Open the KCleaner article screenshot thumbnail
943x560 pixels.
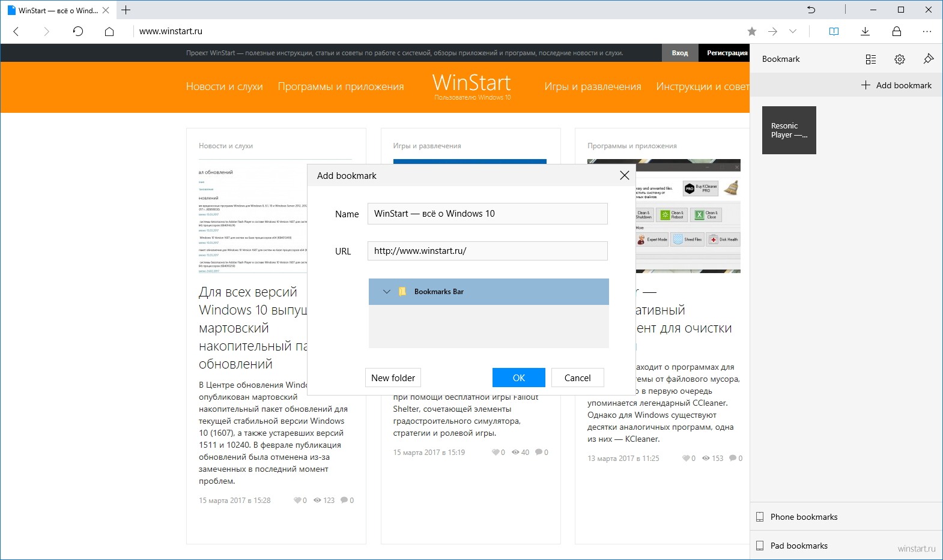(x=688, y=216)
